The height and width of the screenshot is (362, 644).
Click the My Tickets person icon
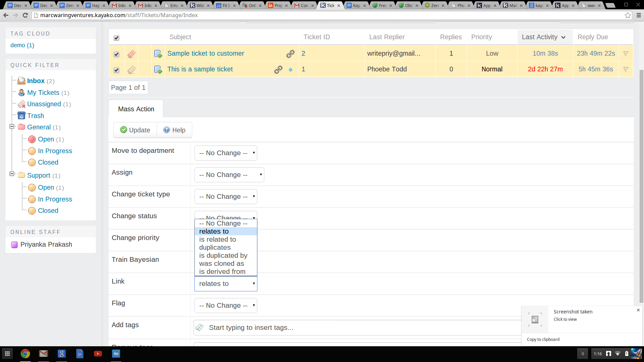click(21, 93)
